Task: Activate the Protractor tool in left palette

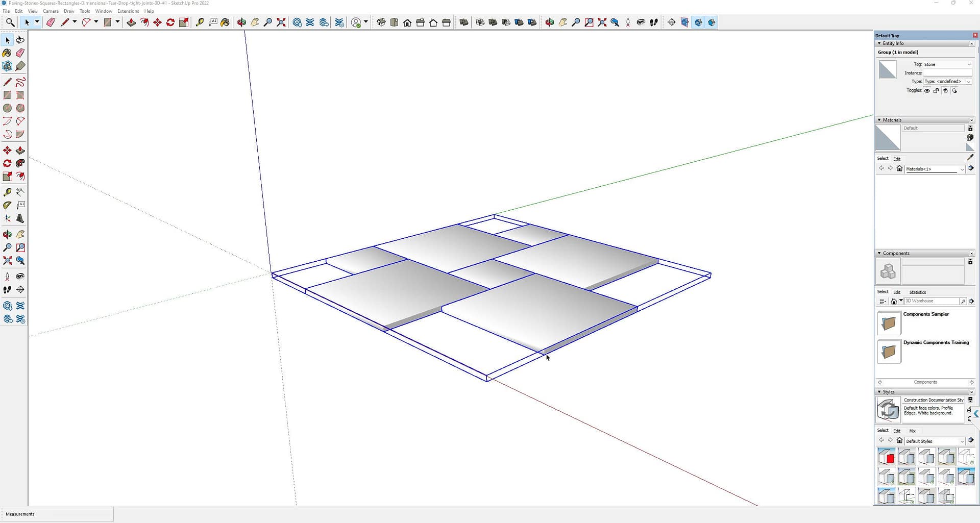Action: [7, 205]
